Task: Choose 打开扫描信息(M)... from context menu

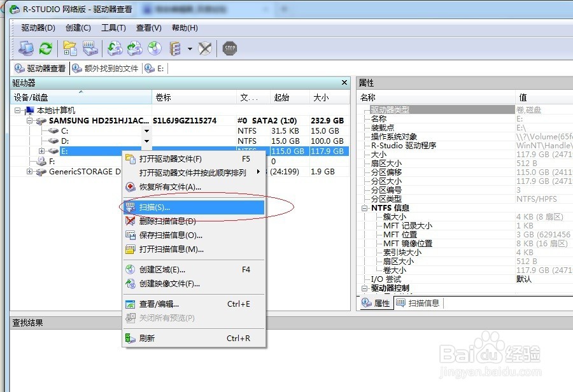Action: click(194, 249)
